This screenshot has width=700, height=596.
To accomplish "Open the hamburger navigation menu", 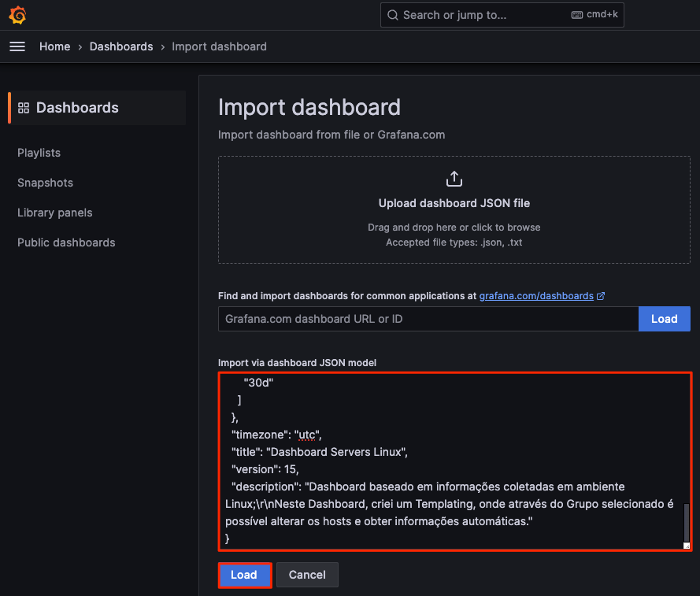I will 17,46.
